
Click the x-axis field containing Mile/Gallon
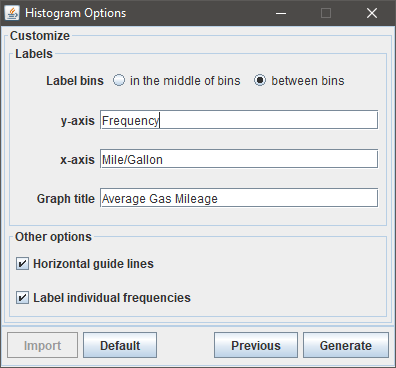pyautogui.click(x=239, y=159)
